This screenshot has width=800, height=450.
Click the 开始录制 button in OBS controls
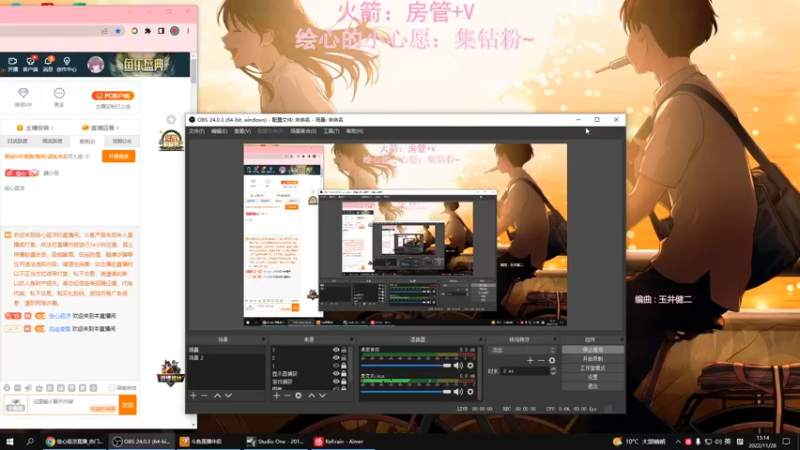coord(592,359)
